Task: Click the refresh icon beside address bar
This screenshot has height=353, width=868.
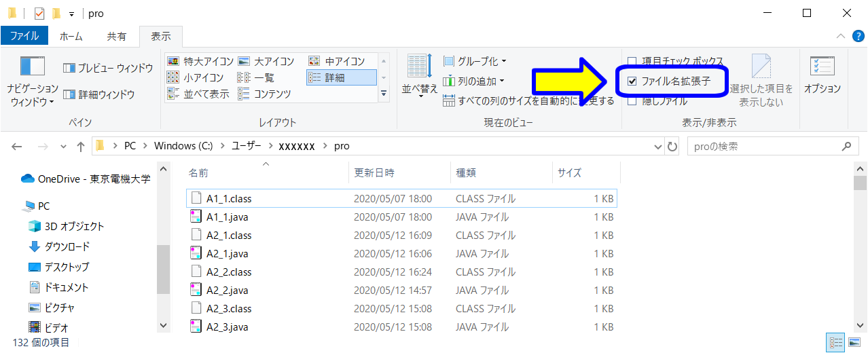Action: [672, 146]
